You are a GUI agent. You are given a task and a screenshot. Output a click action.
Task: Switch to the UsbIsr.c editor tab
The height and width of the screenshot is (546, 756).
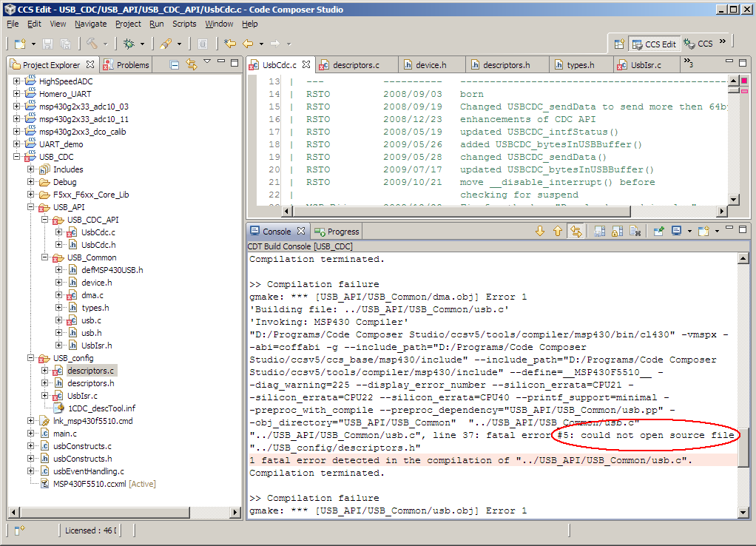click(x=646, y=64)
